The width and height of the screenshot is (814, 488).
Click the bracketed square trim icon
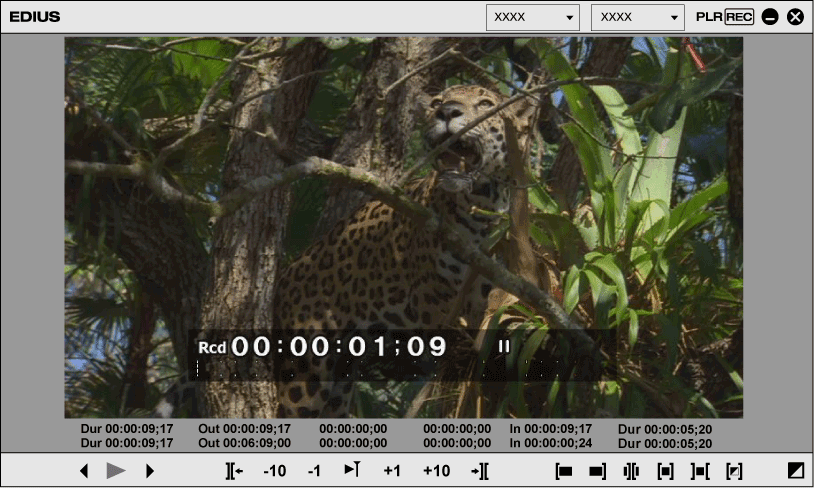tap(665, 471)
